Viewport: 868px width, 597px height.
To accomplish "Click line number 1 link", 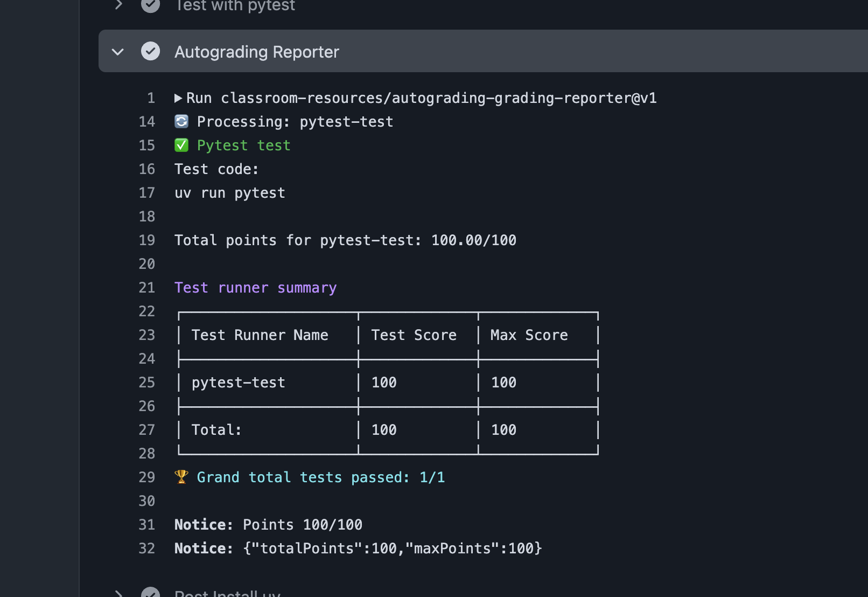I will pos(151,98).
